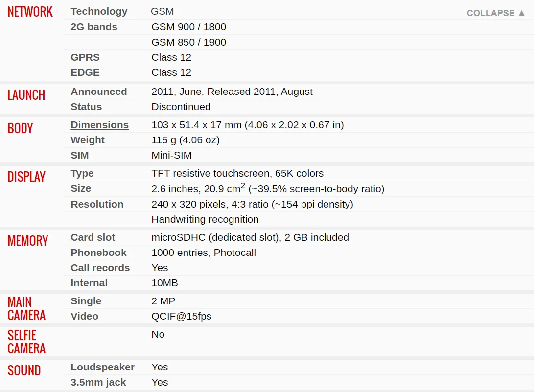Click the Loudspeaker label
The width and height of the screenshot is (535, 392).
102,367
